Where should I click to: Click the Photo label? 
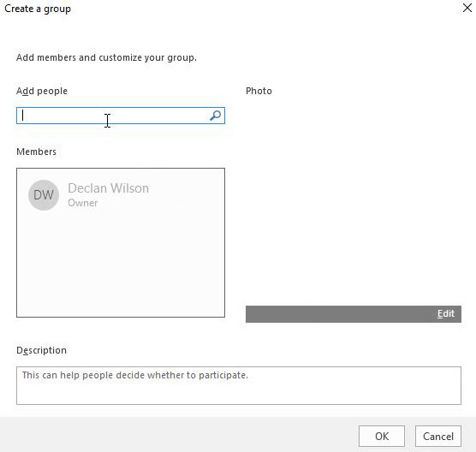pyautogui.click(x=259, y=91)
